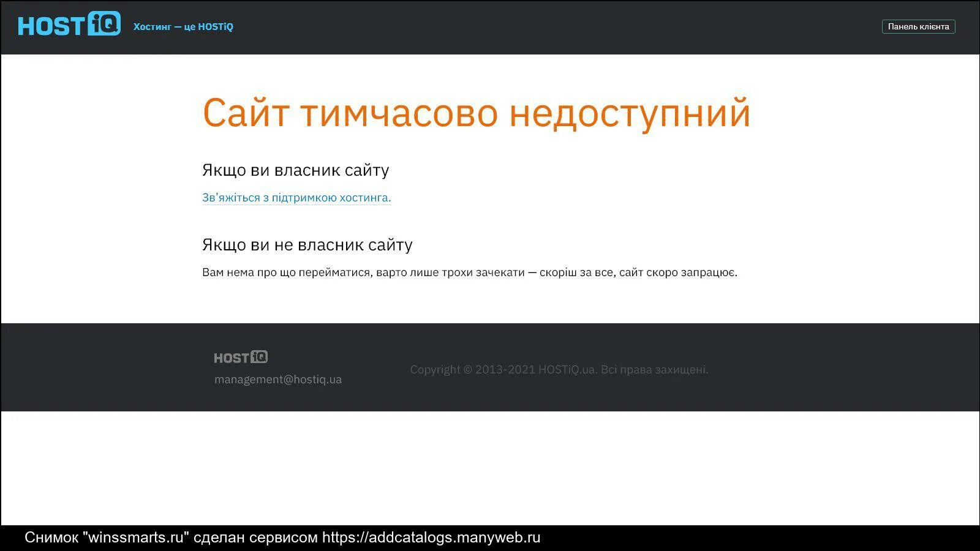
Task: Select the HOSTiQ logo in the footer
Action: (240, 357)
